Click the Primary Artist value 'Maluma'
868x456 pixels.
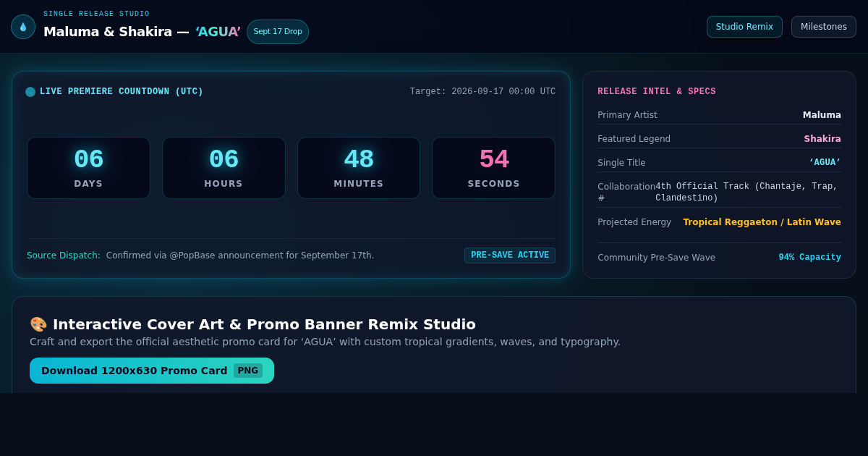tap(822, 115)
